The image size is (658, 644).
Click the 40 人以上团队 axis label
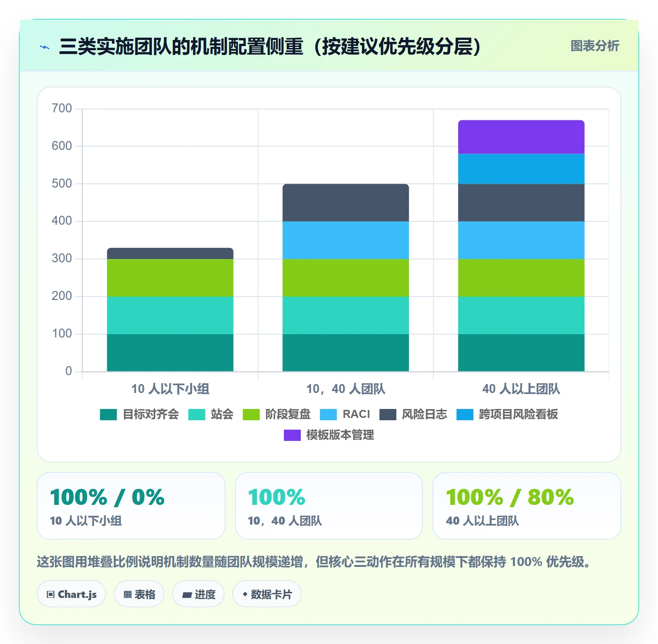tap(521, 389)
